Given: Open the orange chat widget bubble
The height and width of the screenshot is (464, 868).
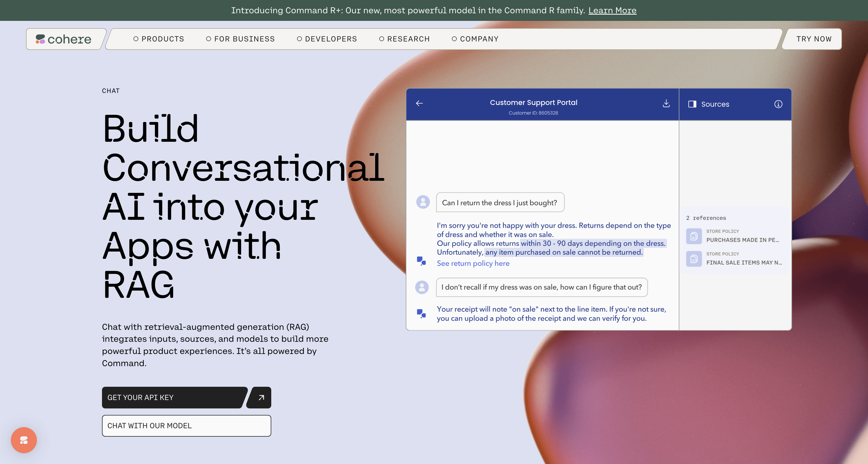Looking at the screenshot, I should click(24, 440).
